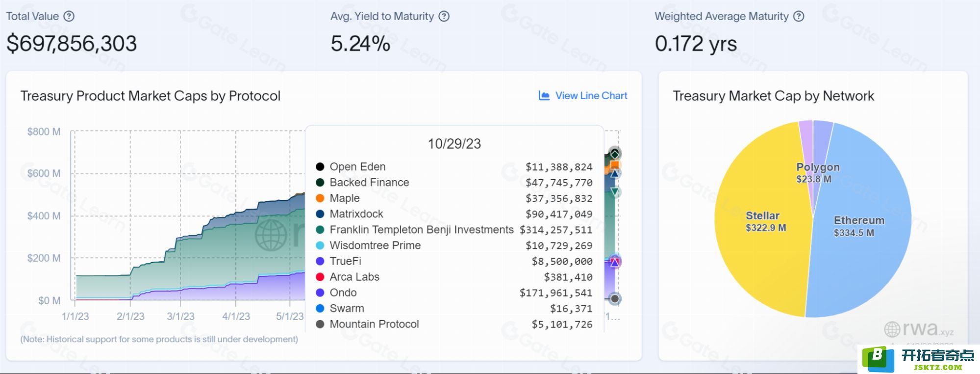Click the Franklin Templeton Benji legend dot
The width and height of the screenshot is (980, 374).
(320, 230)
